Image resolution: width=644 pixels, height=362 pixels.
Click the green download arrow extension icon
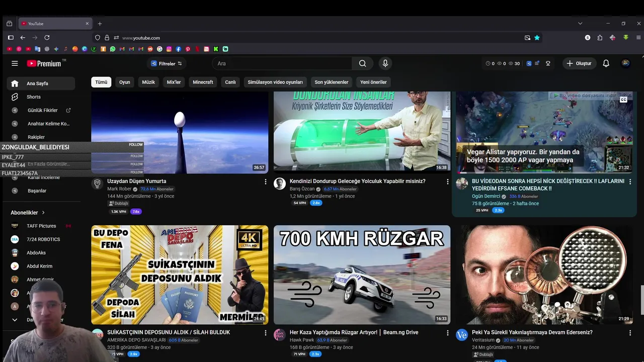[626, 38]
